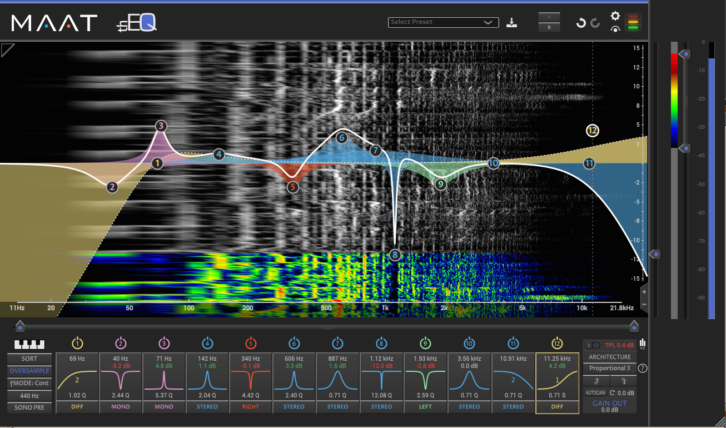This screenshot has height=428, width=726.
Task: Open DIFF channel mode of 69 Hz band
Action: pos(77,407)
